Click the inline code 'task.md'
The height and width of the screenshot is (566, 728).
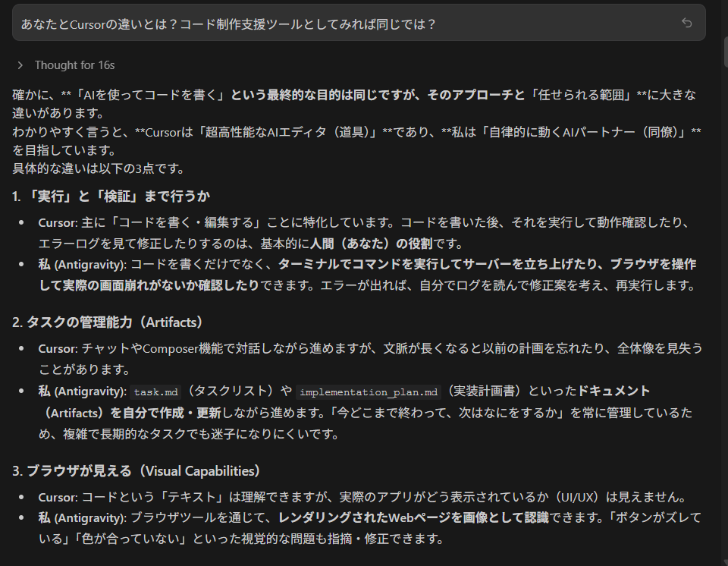click(x=155, y=392)
